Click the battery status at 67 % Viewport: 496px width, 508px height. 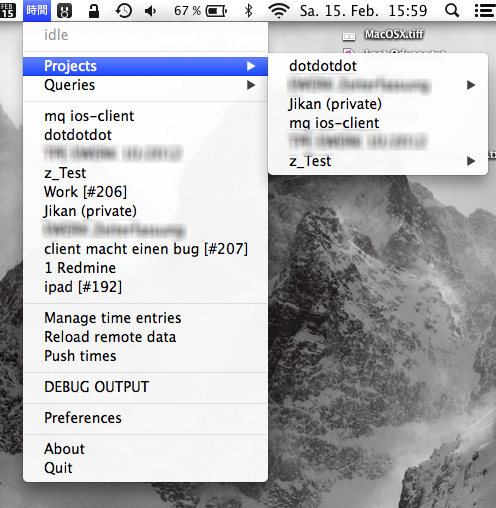tap(200, 11)
